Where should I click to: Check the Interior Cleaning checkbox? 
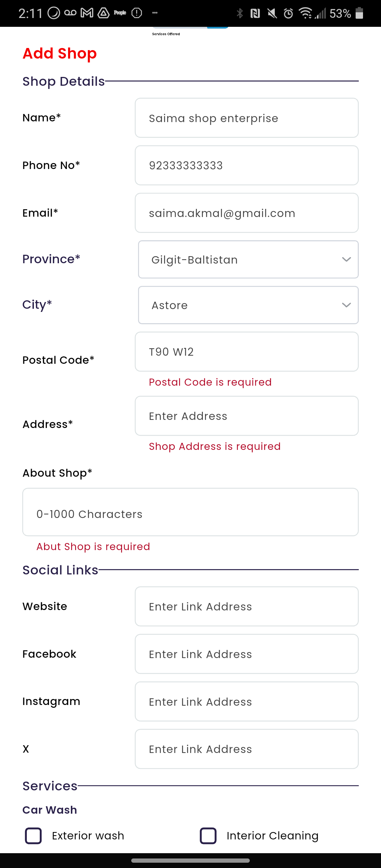click(208, 836)
